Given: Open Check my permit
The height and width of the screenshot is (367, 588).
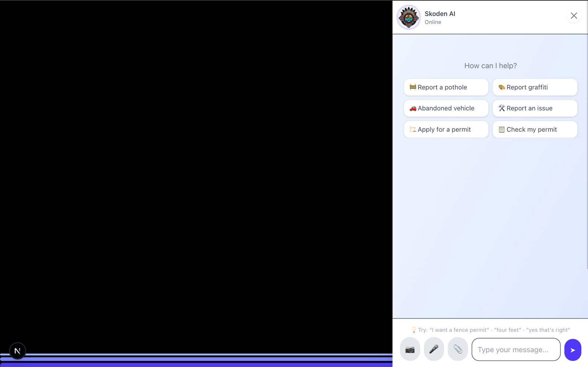Looking at the screenshot, I should tap(535, 129).
